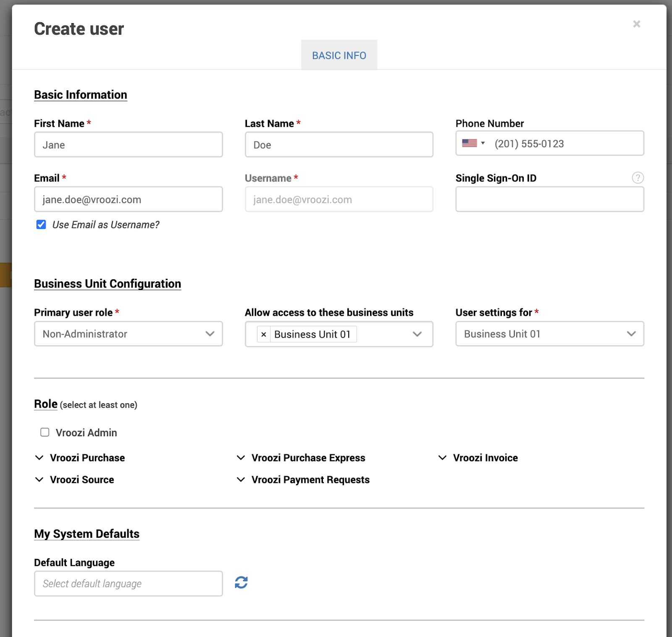Toggle Use Email as Username checkbox
The width and height of the screenshot is (672, 637).
tap(41, 225)
